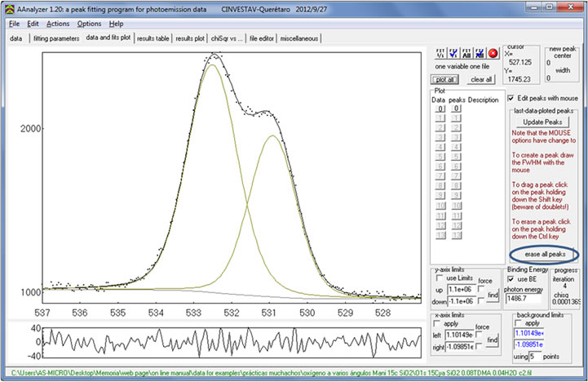Screen dimensions: 588x382
Task: Click the first FIT 1/1 toolbar icon
Action: tap(440, 53)
